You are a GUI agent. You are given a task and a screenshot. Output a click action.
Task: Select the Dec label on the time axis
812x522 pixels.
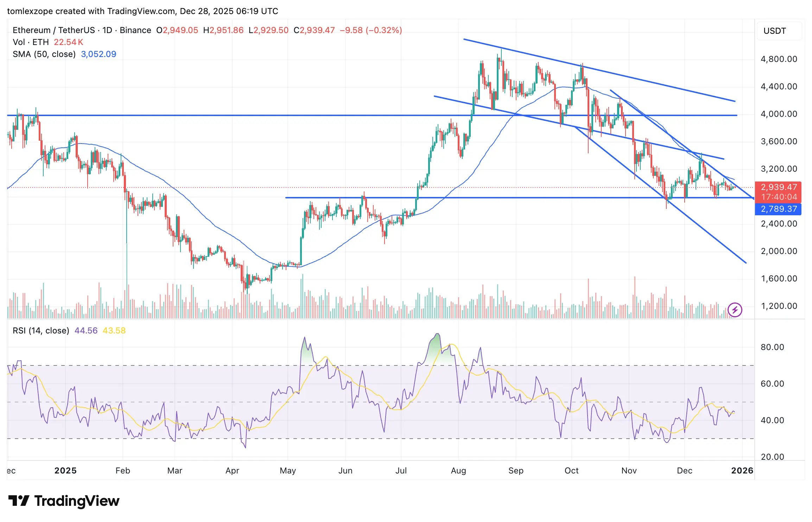[685, 470]
